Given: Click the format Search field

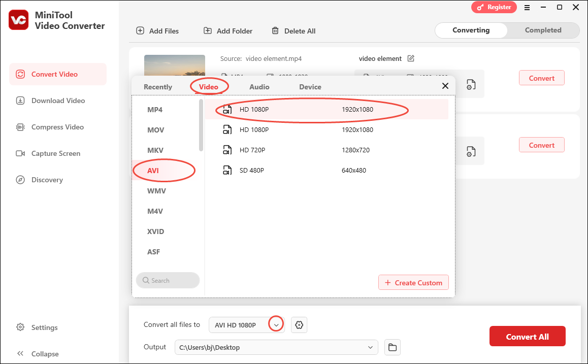Looking at the screenshot, I should [x=168, y=280].
